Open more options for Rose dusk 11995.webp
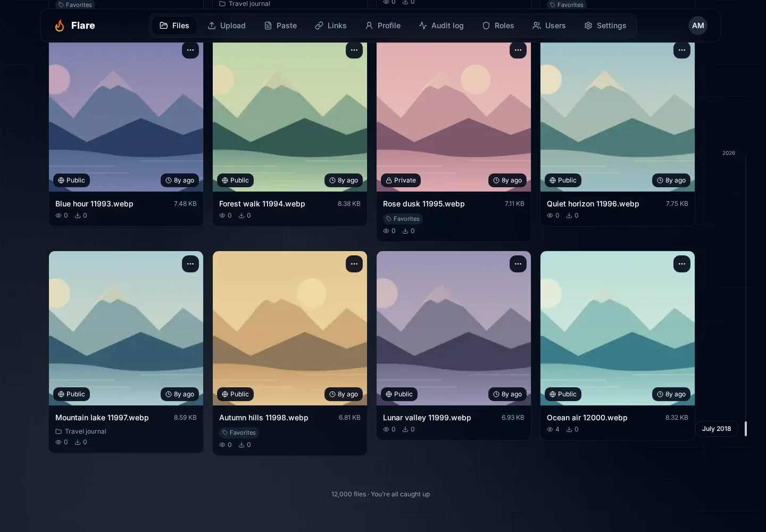766x532 pixels. coord(518,50)
